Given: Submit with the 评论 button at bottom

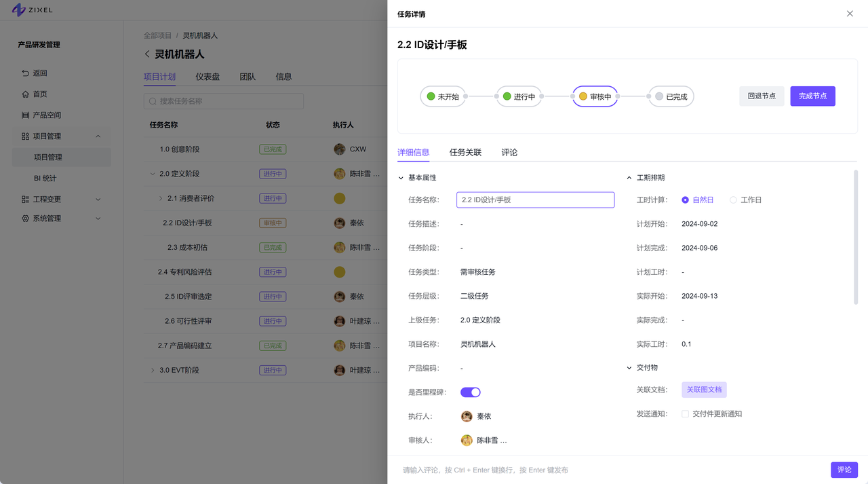Looking at the screenshot, I should click(844, 470).
